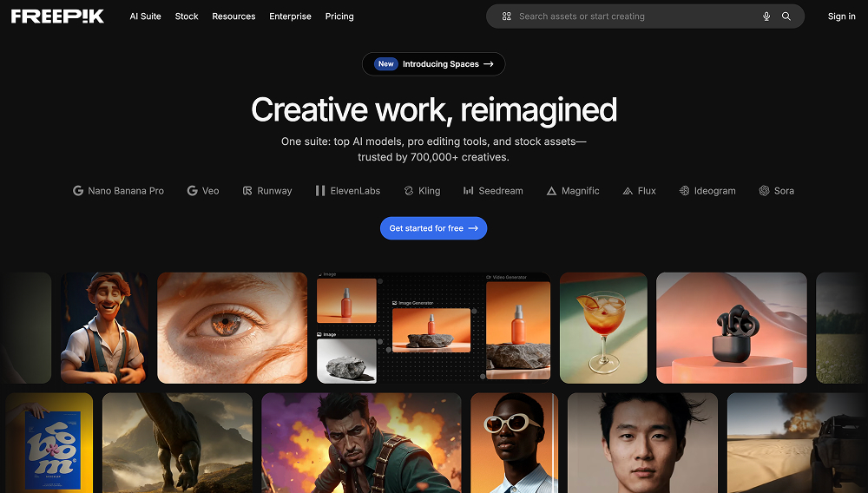The image size is (868, 493).
Task: Select the Seedream model label
Action: pyautogui.click(x=501, y=191)
